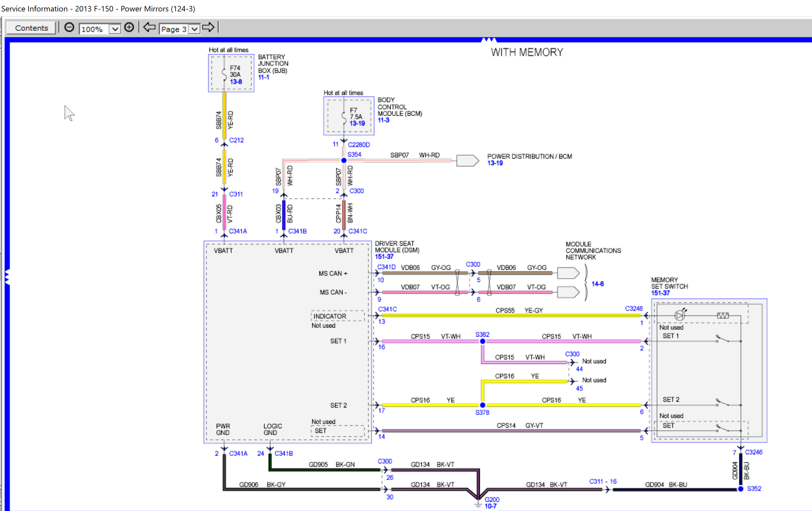Follow the 10-7 ground G200 link

[x=491, y=506]
